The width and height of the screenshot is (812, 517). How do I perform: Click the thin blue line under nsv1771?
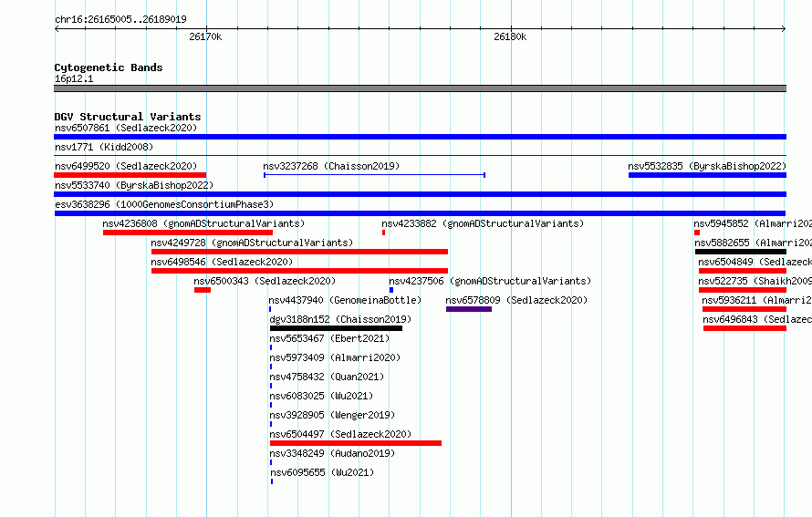(x=420, y=155)
